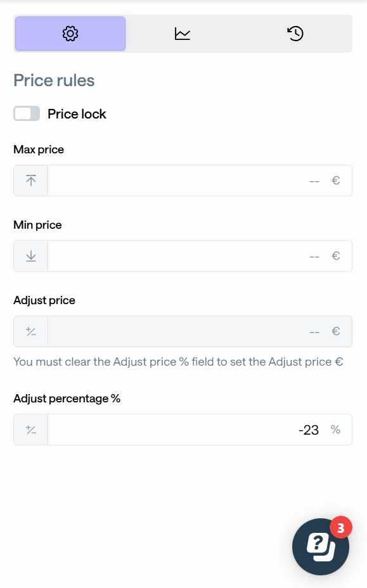
Task: Click the euro symbol in Max price
Action: pos(336,181)
